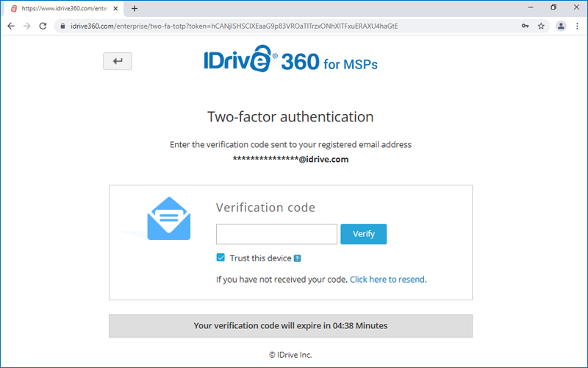Open the Trust this device help icon
The width and height of the screenshot is (588, 368).
click(x=298, y=258)
